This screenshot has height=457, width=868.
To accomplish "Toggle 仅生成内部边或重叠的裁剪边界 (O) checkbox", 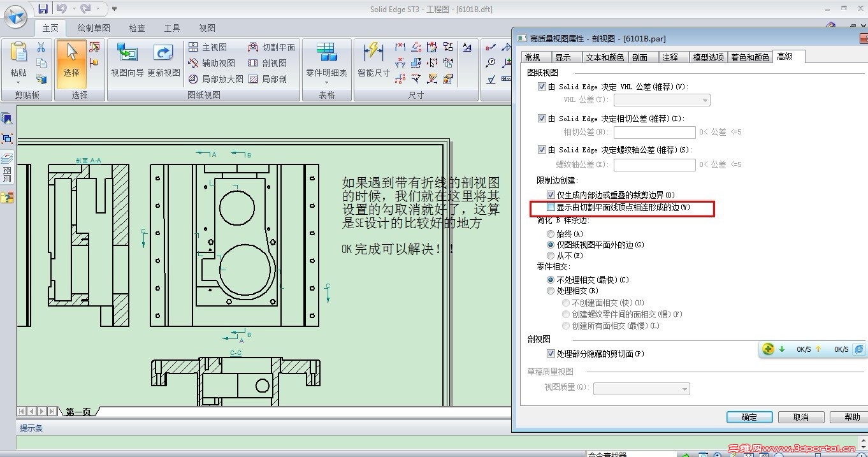I will [551, 195].
